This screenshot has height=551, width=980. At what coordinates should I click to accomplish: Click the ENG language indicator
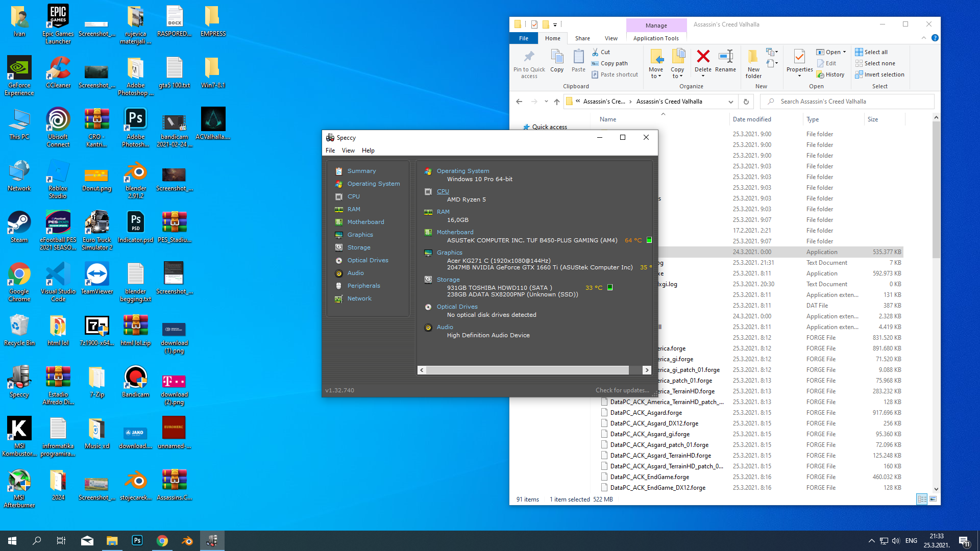[911, 541]
